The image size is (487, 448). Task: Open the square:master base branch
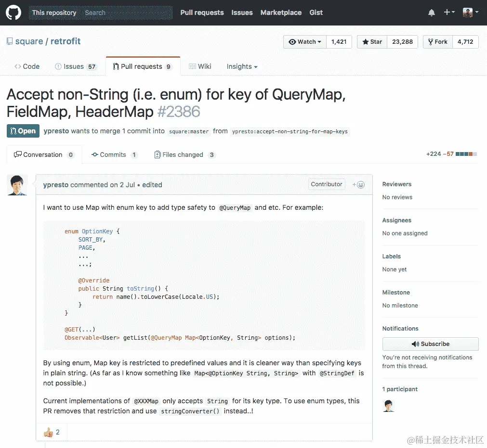click(189, 131)
